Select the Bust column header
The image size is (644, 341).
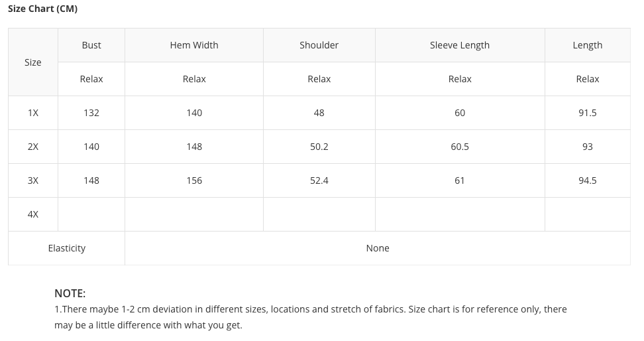(x=91, y=45)
